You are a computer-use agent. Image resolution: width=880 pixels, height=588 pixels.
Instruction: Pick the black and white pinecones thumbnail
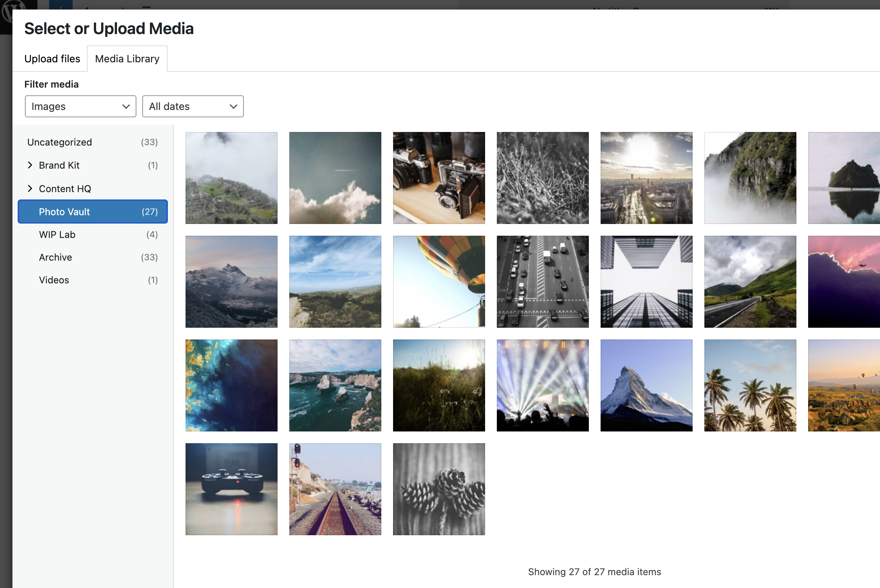pos(439,489)
